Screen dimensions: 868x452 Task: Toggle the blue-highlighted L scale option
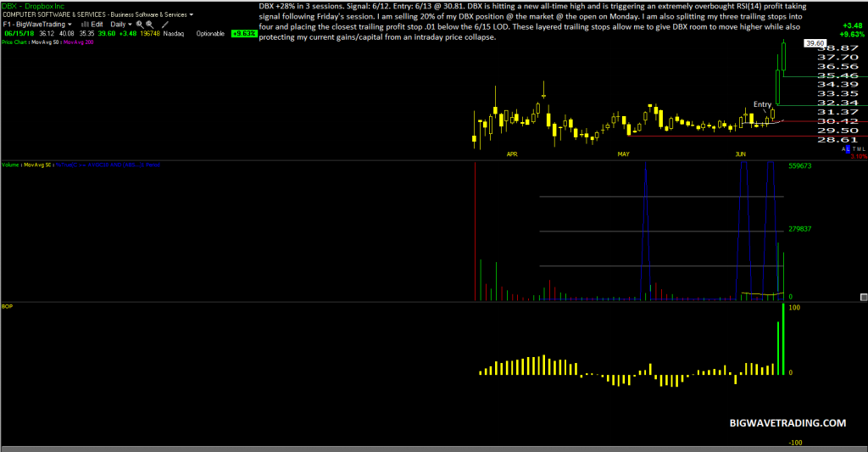pyautogui.click(x=848, y=149)
